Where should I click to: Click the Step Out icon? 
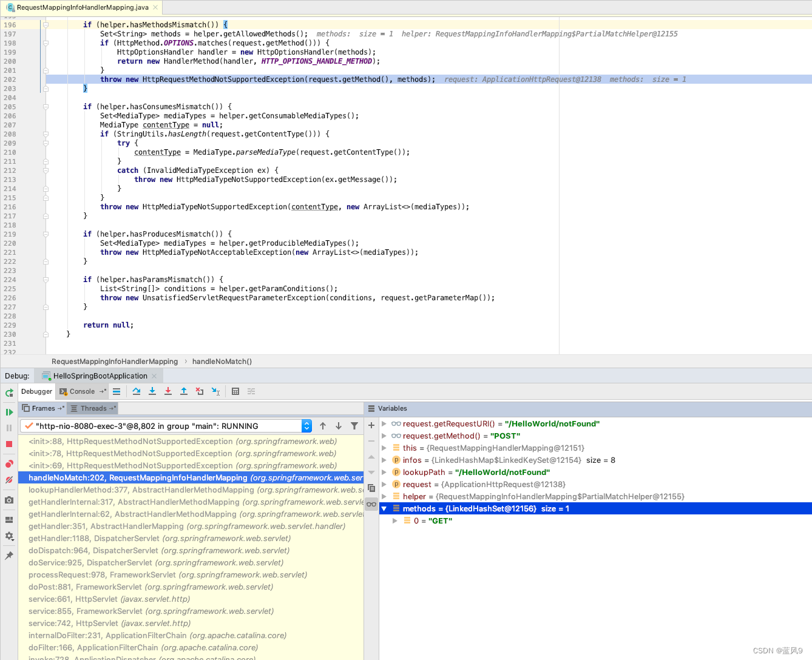tap(184, 391)
